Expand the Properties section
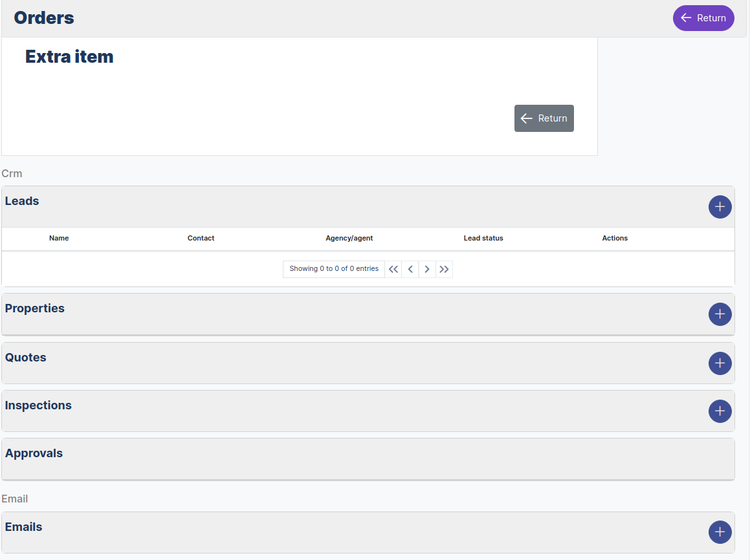Viewport: 750px width, 560px height. [34, 308]
